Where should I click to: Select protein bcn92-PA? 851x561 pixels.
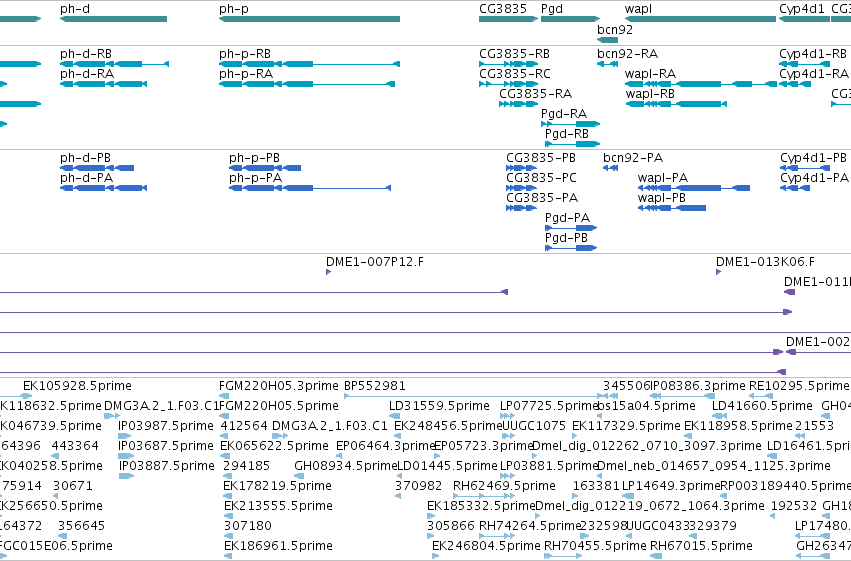click(x=611, y=168)
